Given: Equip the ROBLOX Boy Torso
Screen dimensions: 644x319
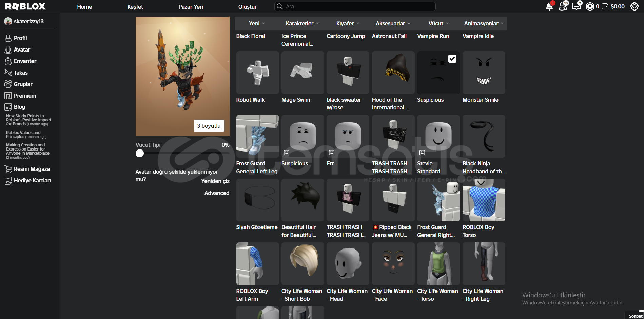Looking at the screenshot, I should click(x=484, y=200).
